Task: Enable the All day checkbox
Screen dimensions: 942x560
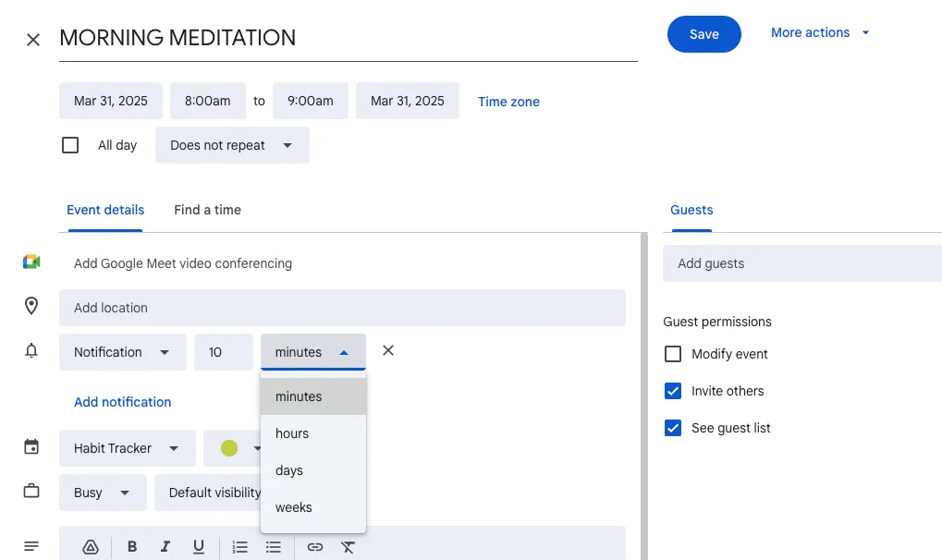Action: coord(70,145)
